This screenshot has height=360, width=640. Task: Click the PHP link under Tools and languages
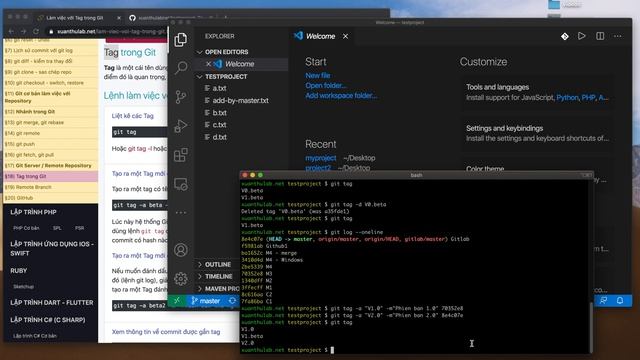[x=588, y=98]
